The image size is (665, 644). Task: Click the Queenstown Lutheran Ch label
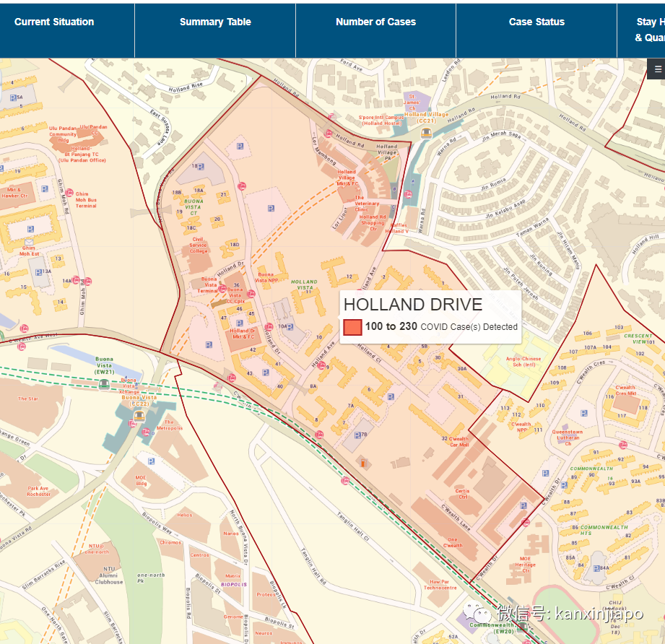pos(568,438)
